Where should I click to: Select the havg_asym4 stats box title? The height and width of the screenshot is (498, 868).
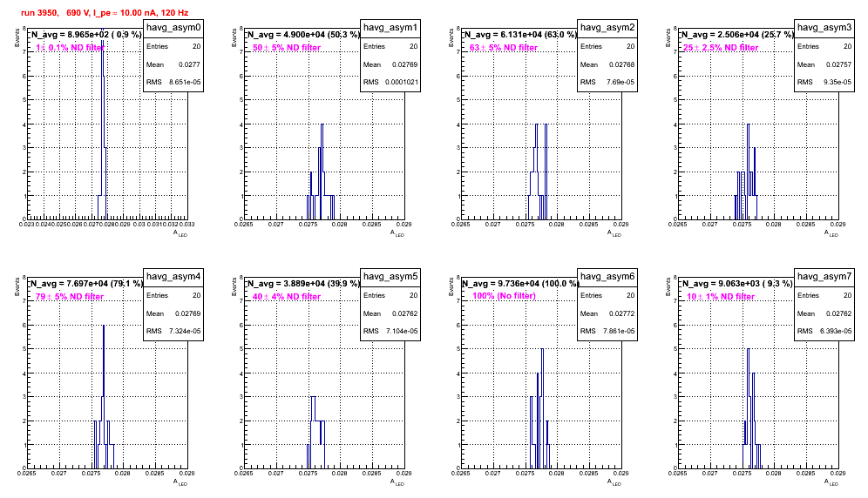pos(173,277)
